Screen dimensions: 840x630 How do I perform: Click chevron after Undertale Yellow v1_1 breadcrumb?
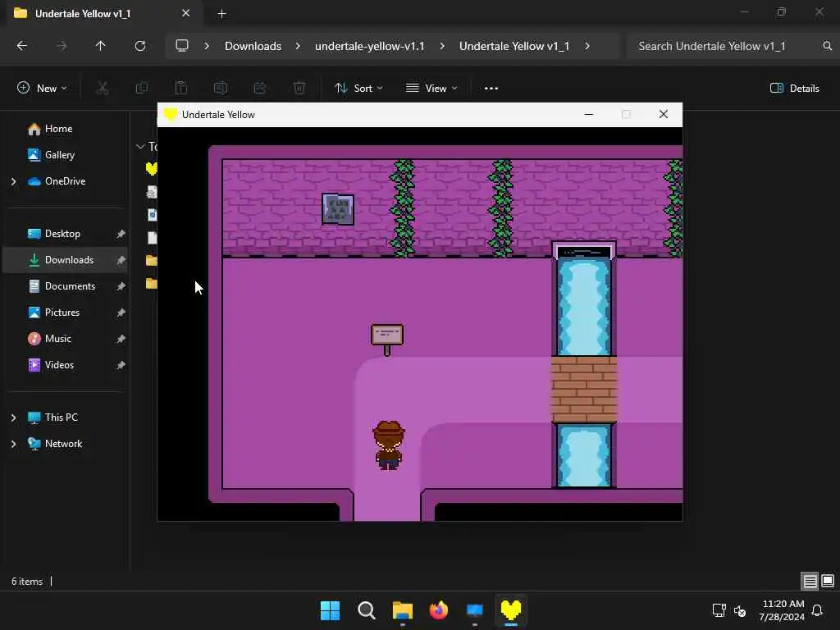[x=587, y=46]
